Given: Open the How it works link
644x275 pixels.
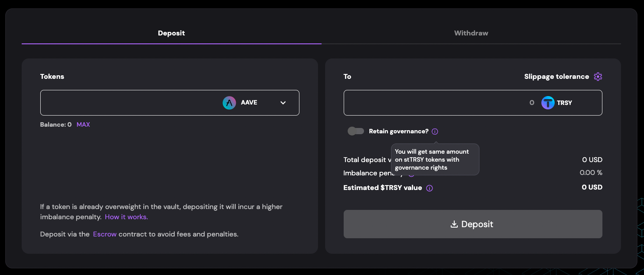Looking at the screenshot, I should pos(126,217).
